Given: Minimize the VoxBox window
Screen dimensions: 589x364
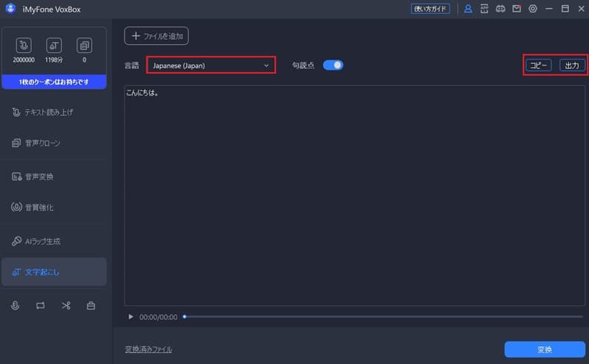Looking at the screenshot, I should (549, 9).
